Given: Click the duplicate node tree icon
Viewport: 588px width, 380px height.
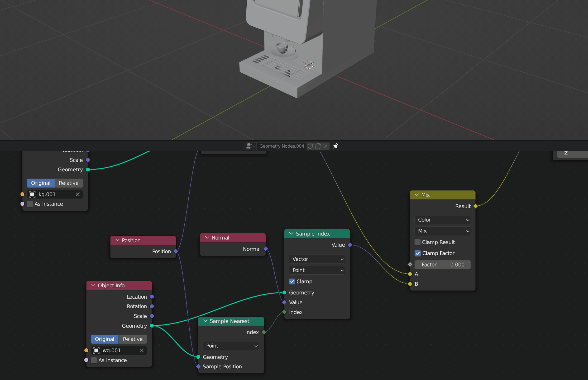Looking at the screenshot, I should point(318,146).
